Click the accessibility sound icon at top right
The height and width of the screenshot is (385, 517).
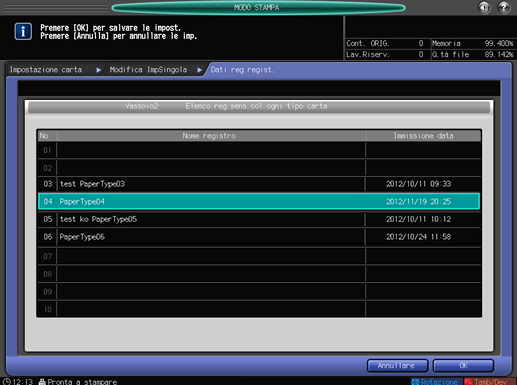pyautogui.click(x=484, y=7)
